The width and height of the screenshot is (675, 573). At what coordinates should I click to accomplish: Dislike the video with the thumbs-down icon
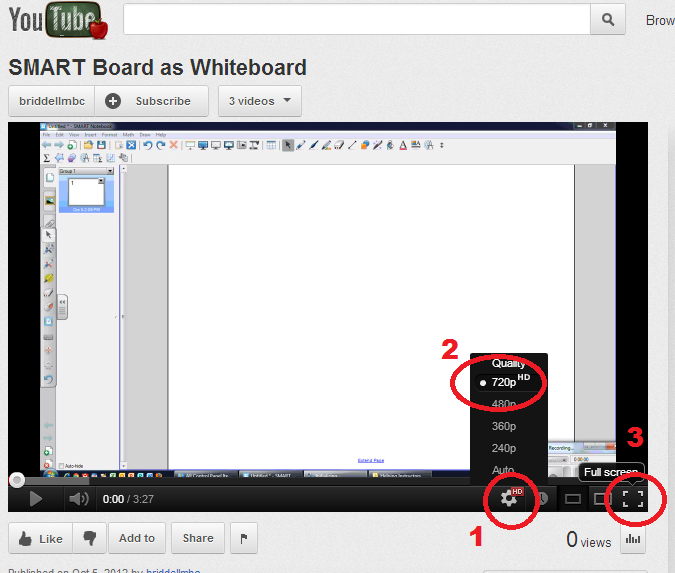tap(90, 538)
